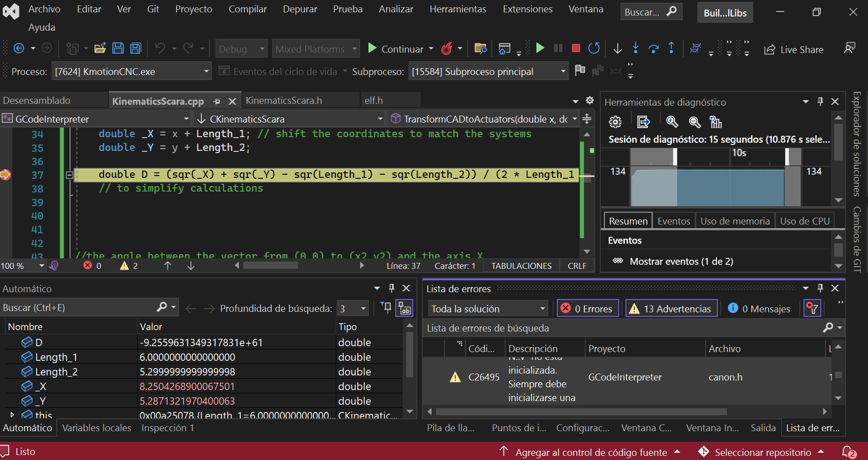Click the red Stop Debugging icon
868x460 pixels.
point(576,48)
